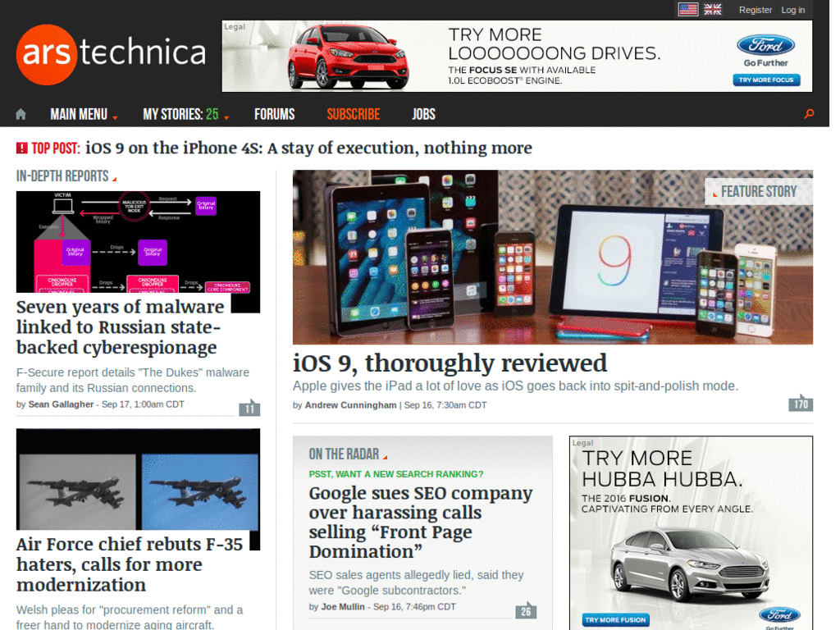Image resolution: width=840 pixels, height=630 pixels.
Task: Expand the Main Menu dropdown
Action: click(84, 114)
